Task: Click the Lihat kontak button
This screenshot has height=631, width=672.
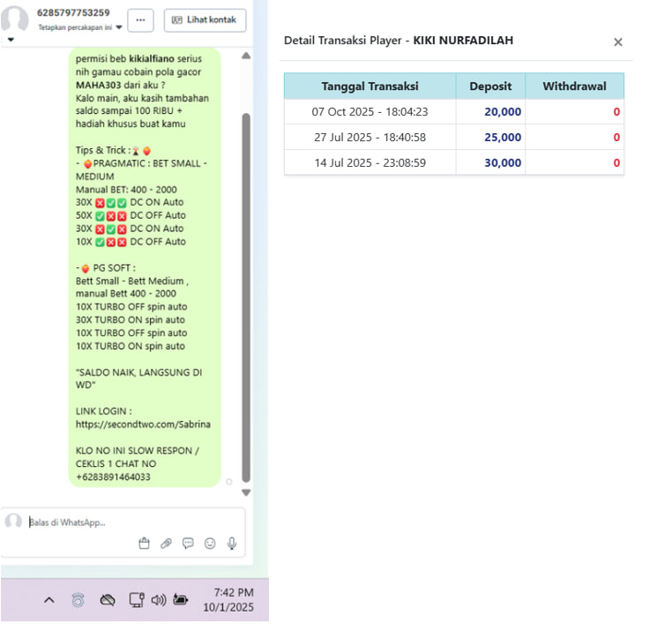Action: click(205, 20)
